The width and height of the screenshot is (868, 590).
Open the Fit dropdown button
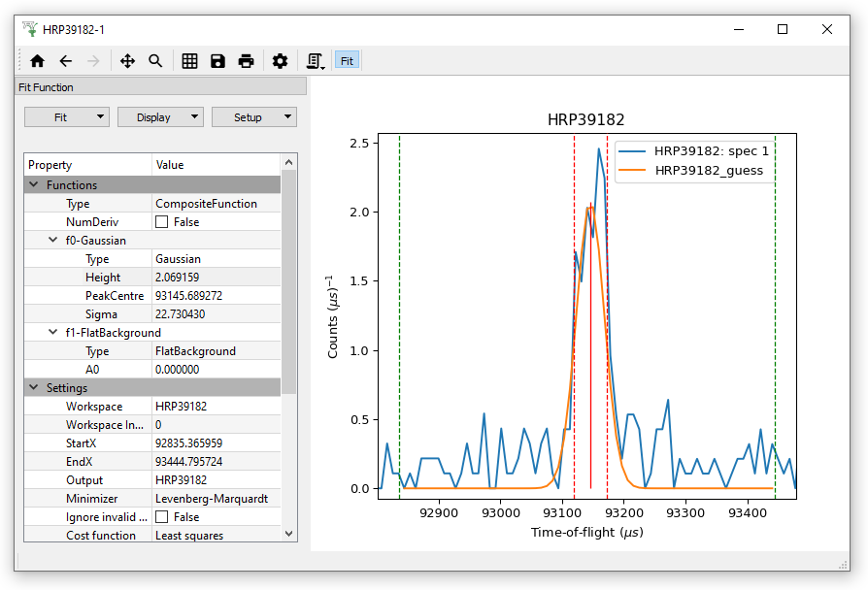(x=67, y=117)
